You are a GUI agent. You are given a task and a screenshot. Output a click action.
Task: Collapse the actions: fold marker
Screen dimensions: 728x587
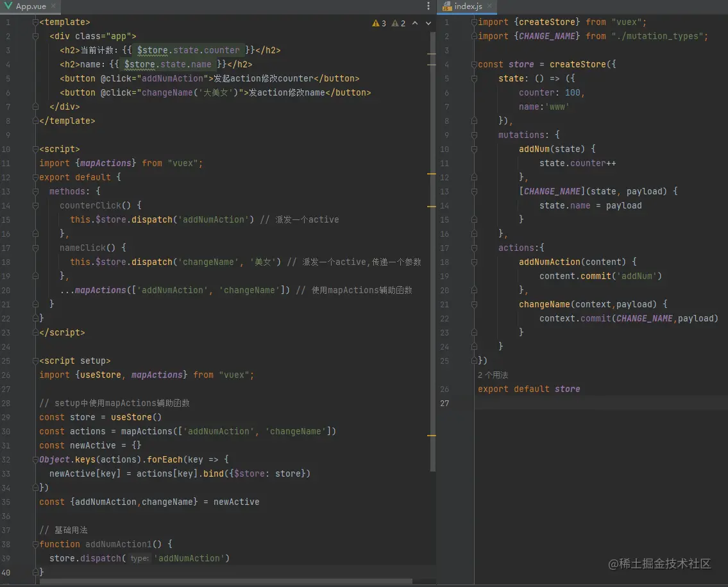[474, 248]
